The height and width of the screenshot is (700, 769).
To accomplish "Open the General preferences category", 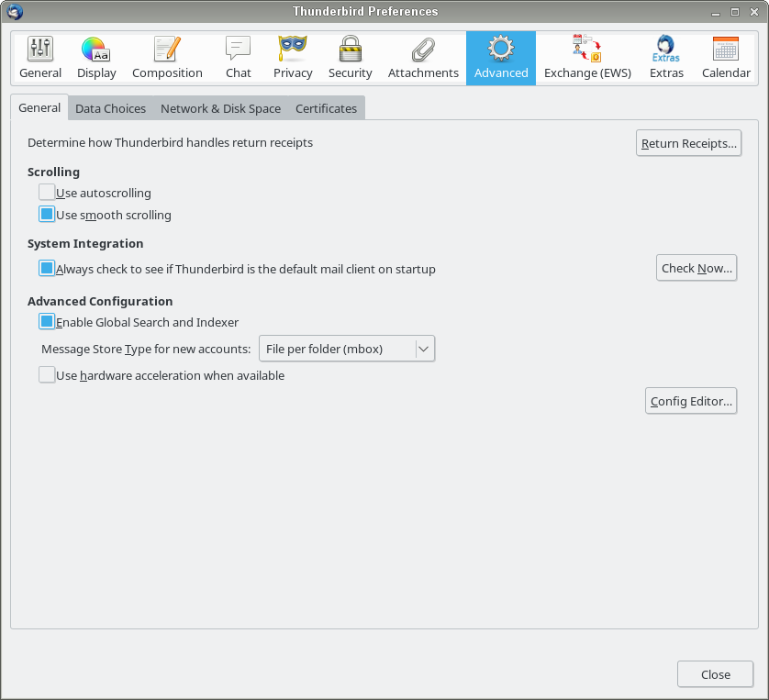I will click(40, 58).
